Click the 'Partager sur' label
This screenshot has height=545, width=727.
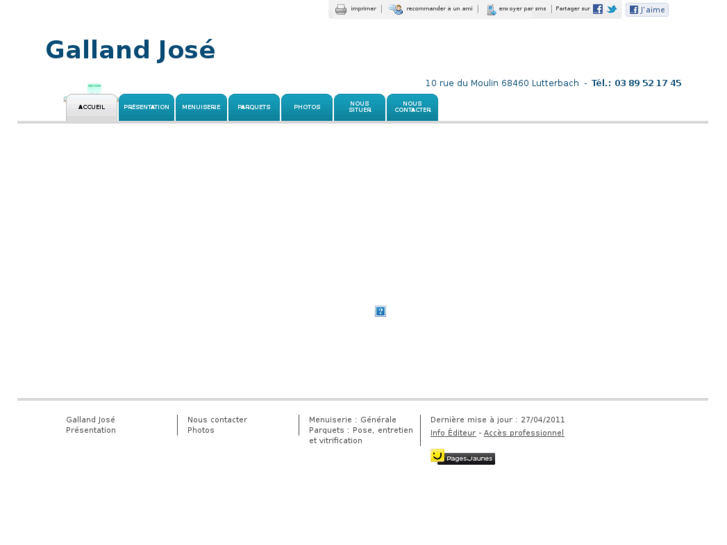click(x=573, y=9)
